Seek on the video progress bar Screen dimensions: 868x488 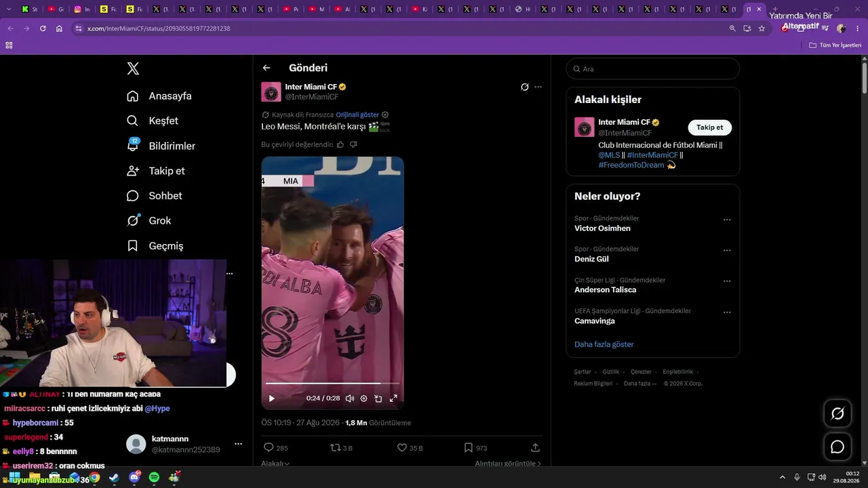(332, 384)
